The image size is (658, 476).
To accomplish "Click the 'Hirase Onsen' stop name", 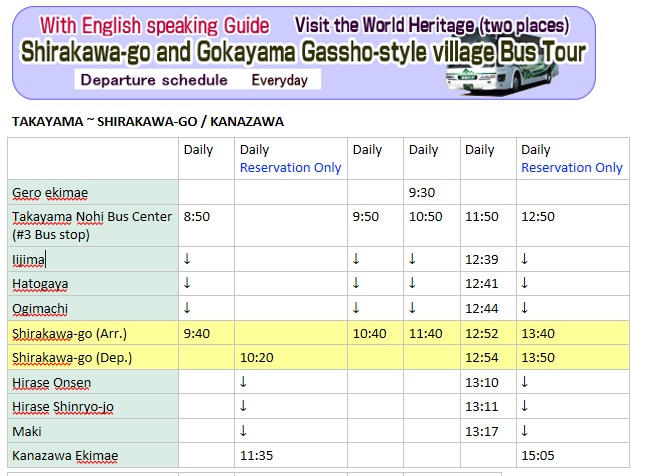I will (51, 383).
